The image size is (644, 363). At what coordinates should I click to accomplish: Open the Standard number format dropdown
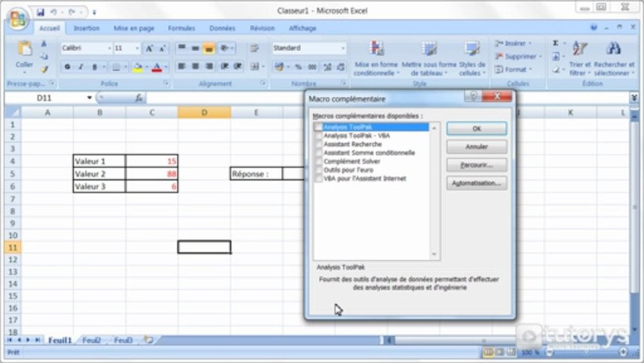pyautogui.click(x=343, y=48)
